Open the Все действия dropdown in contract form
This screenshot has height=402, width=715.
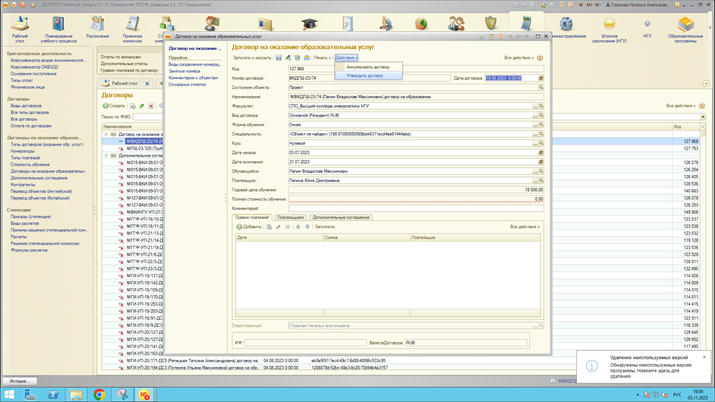point(518,58)
